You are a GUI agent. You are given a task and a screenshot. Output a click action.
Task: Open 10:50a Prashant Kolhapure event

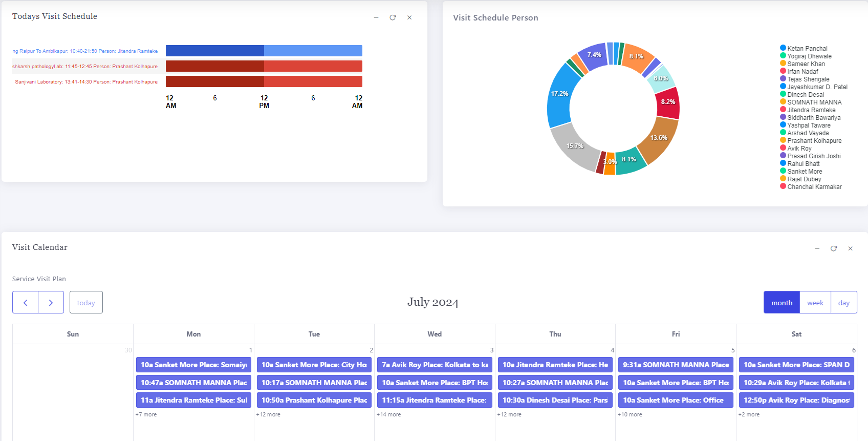coord(314,400)
